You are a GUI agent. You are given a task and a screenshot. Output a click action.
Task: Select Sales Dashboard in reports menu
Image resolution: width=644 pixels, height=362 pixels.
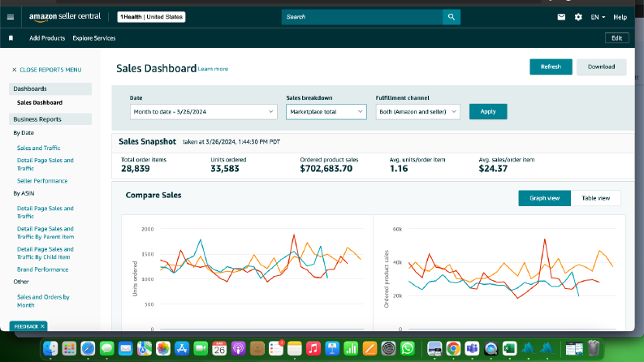[40, 102]
